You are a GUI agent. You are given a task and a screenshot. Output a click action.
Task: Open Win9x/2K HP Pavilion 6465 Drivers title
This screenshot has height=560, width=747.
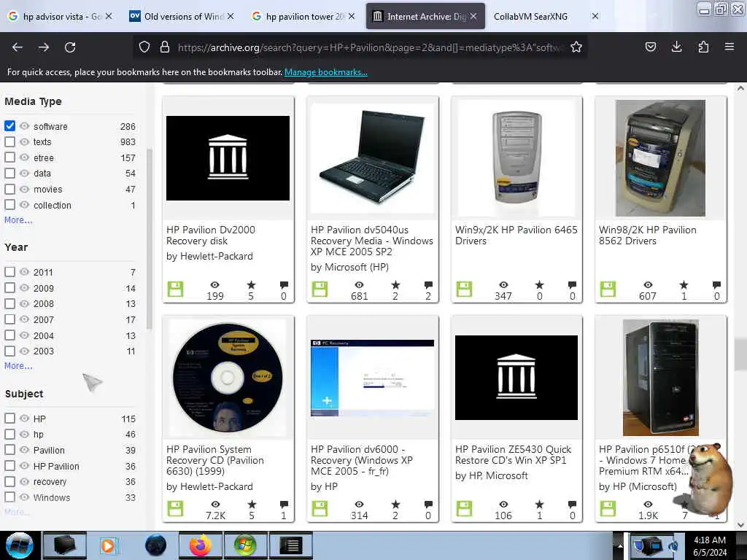(516, 236)
